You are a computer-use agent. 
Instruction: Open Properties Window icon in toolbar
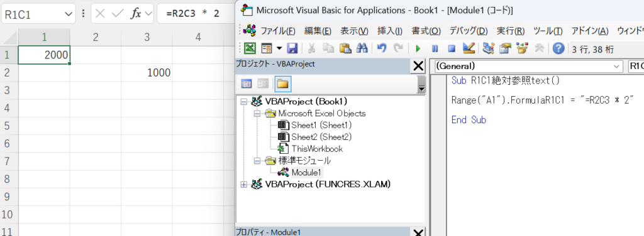pos(505,49)
